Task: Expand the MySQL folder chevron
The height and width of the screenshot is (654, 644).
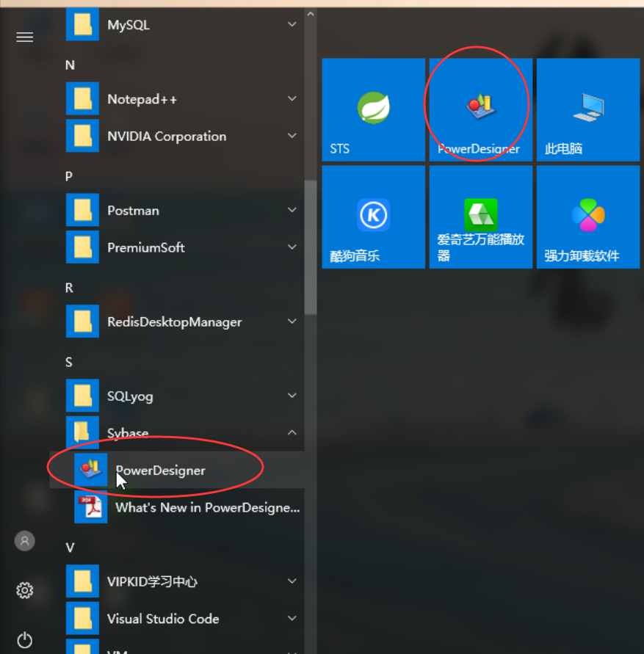Action: (x=292, y=24)
